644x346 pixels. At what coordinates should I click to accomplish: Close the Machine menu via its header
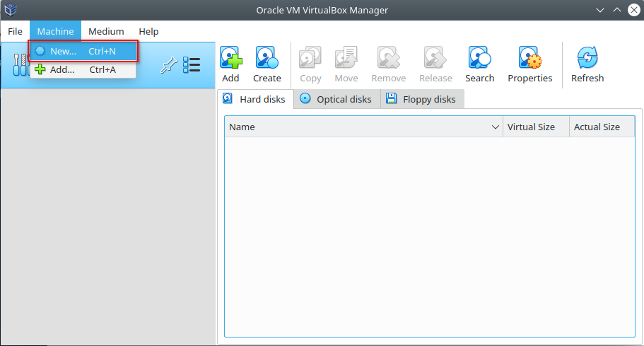pos(55,31)
